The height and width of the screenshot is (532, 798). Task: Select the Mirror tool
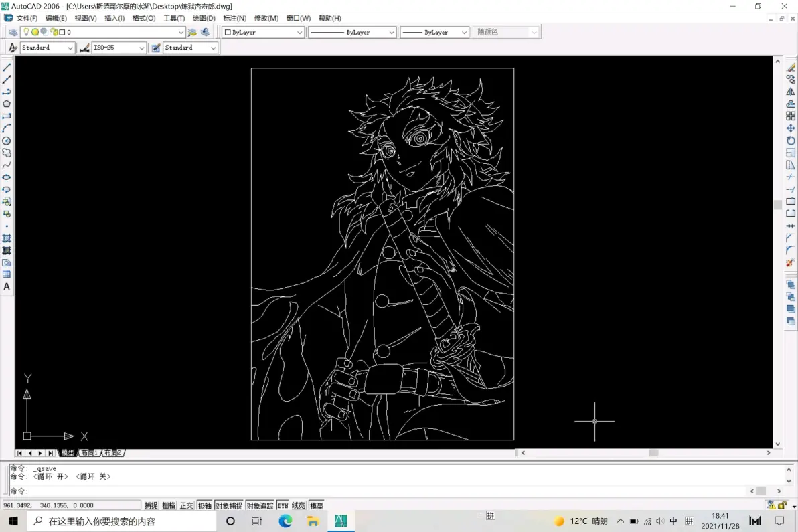point(791,92)
